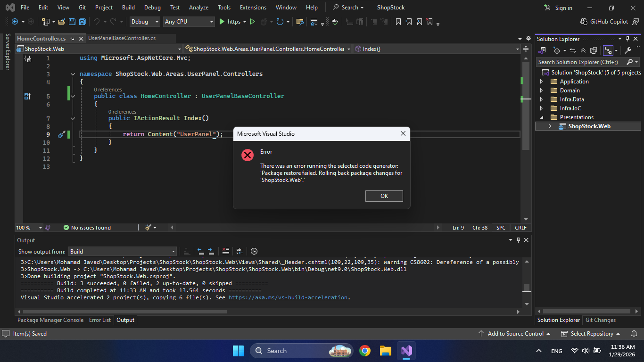Click the GitHub Copilot icon
The width and height of the screenshot is (644, 362).
[x=585, y=22]
